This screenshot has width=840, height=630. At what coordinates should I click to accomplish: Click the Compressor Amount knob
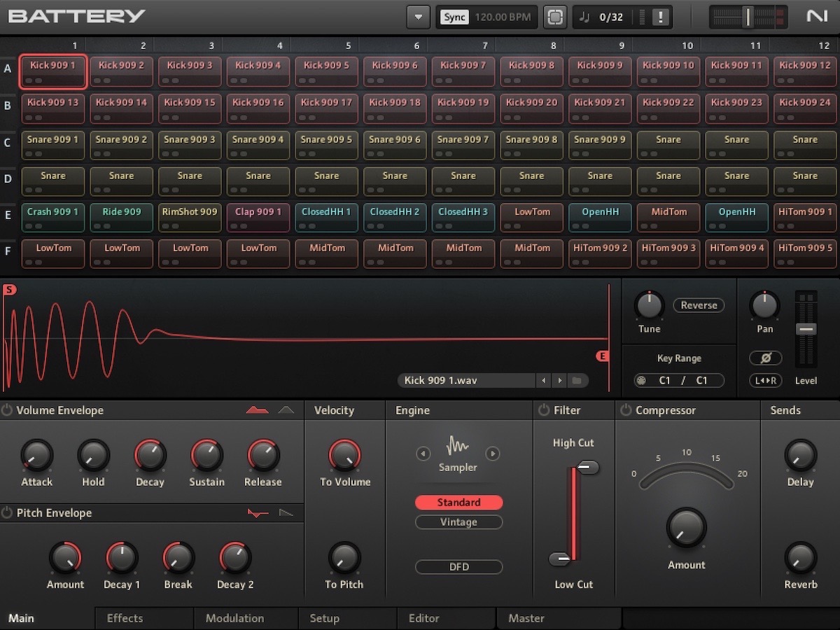point(687,528)
